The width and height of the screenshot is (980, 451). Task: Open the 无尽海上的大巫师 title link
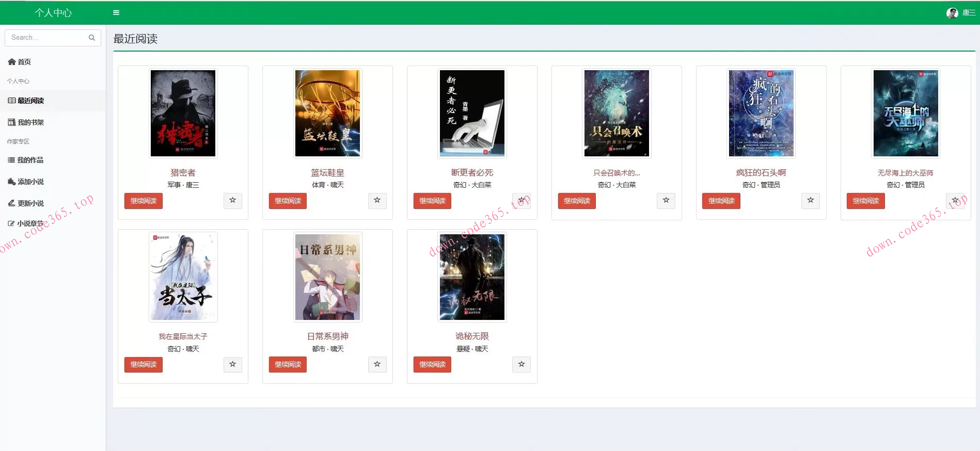(x=906, y=173)
